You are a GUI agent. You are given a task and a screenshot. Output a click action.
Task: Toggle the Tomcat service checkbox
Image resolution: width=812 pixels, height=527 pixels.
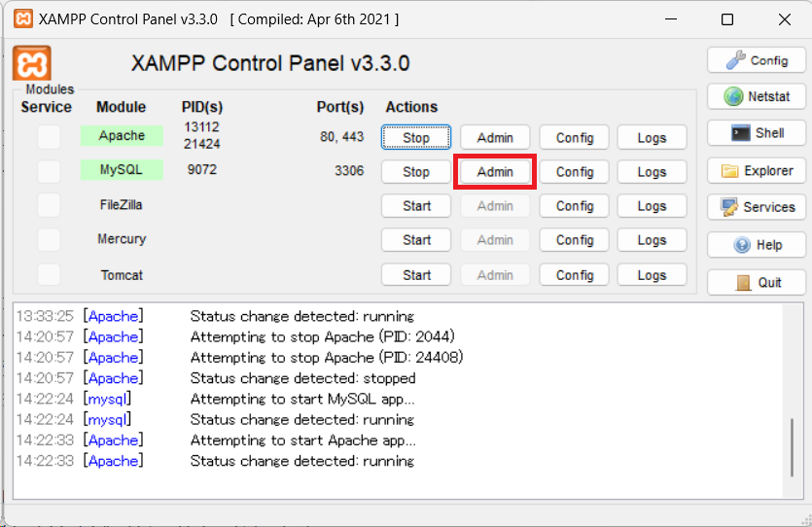(x=49, y=275)
